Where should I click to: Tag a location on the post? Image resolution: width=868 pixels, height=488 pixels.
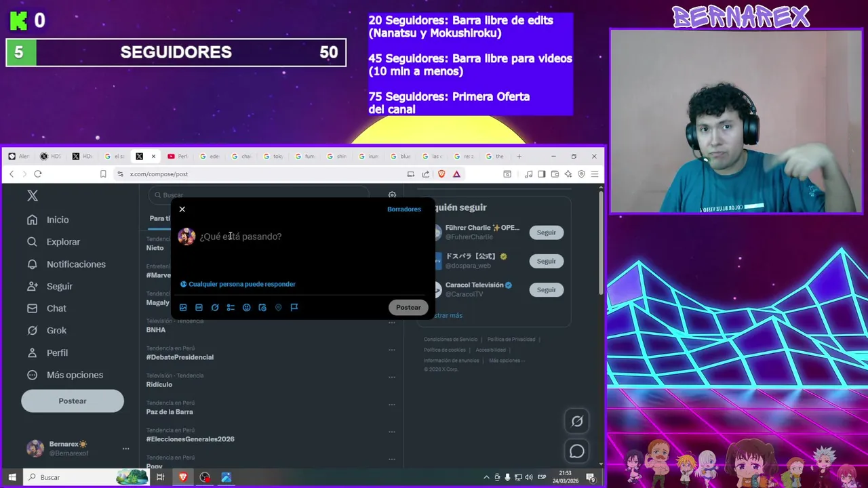(x=278, y=308)
